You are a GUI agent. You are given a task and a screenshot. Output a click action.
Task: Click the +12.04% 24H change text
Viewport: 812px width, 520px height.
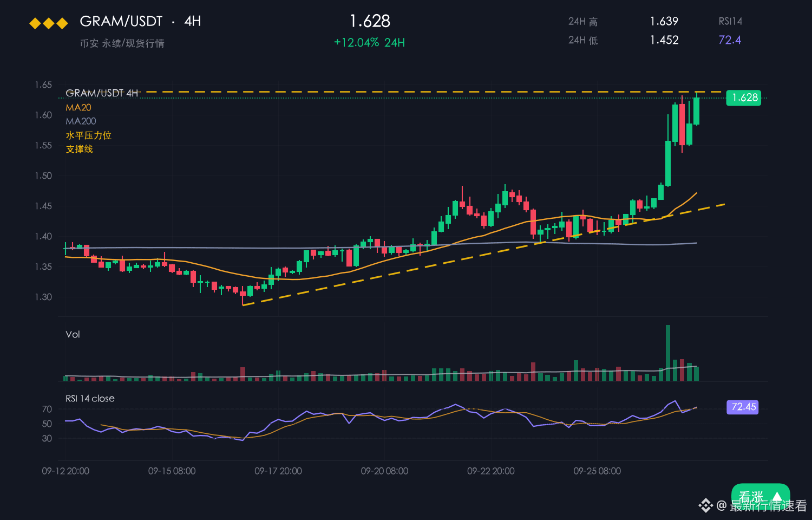pos(369,42)
